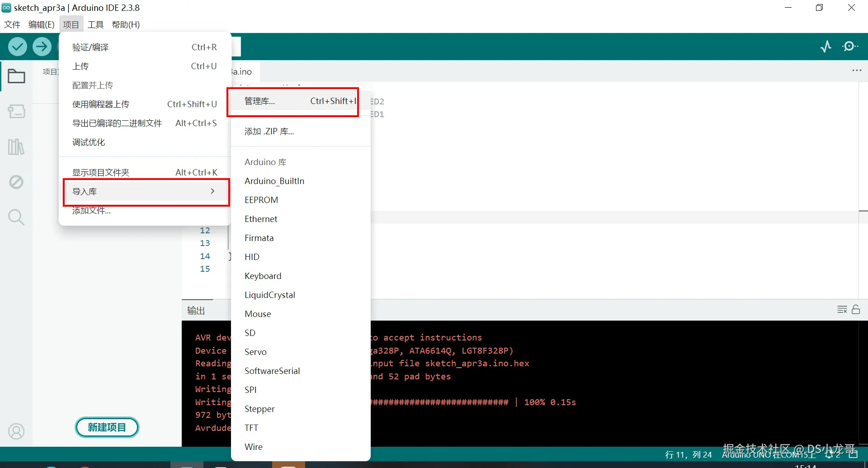Open the 文件 menu

point(12,24)
